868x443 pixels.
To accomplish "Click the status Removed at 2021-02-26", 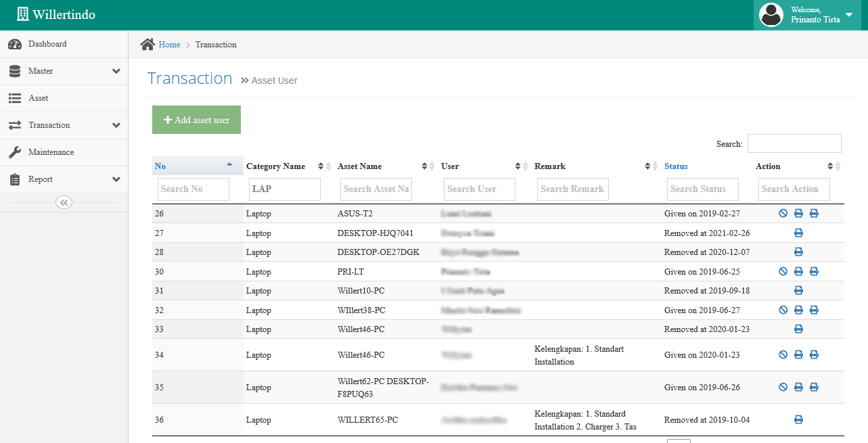I will click(x=707, y=233).
